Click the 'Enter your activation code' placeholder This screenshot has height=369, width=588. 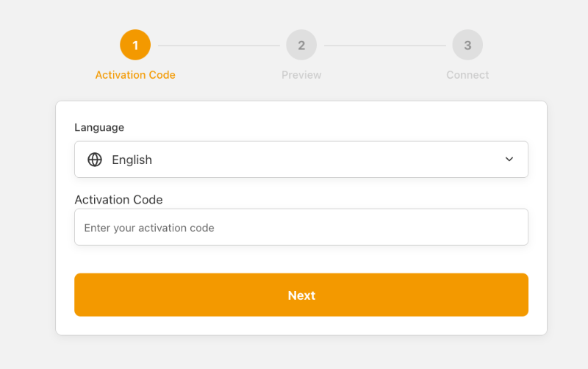149,228
